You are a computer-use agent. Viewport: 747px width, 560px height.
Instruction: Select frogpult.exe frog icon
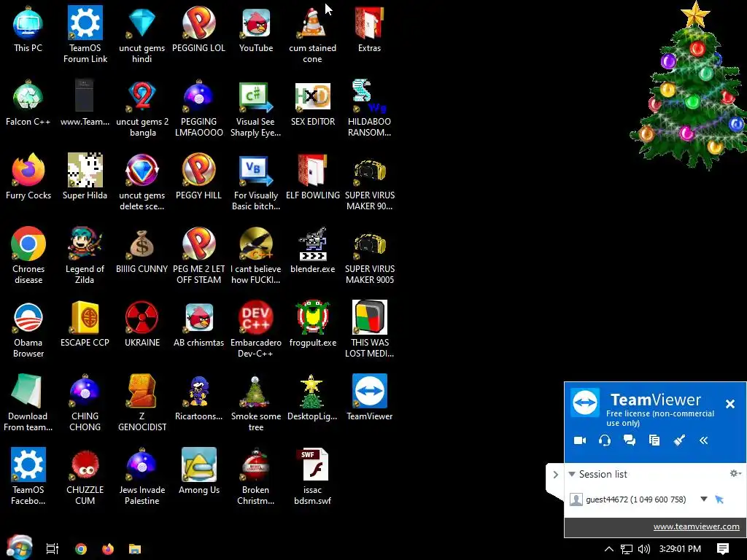312,324
